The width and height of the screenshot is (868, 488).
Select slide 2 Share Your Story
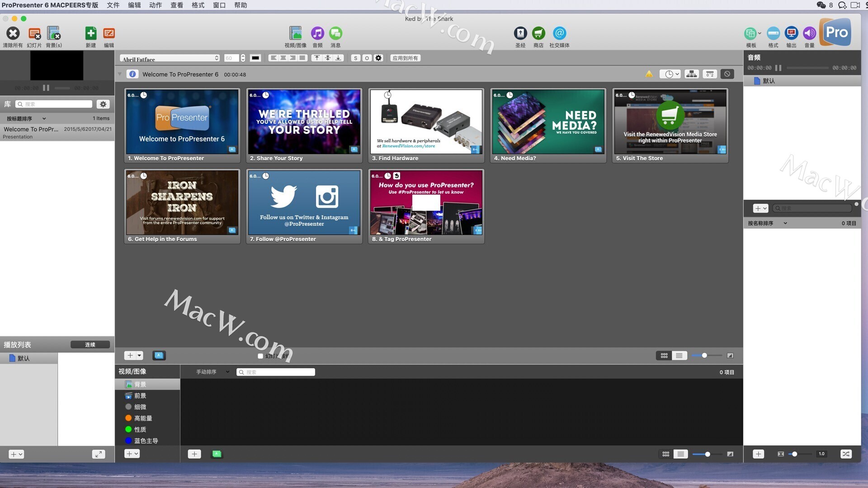coord(304,125)
